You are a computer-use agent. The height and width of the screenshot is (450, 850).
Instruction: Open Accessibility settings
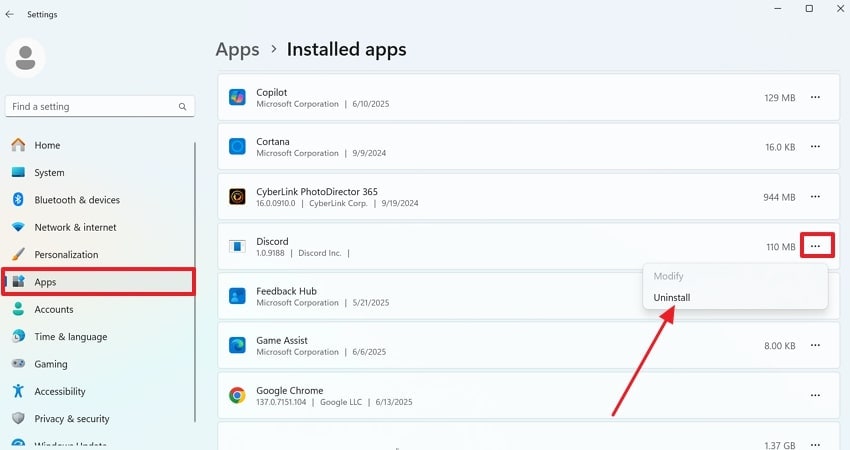(x=98, y=391)
